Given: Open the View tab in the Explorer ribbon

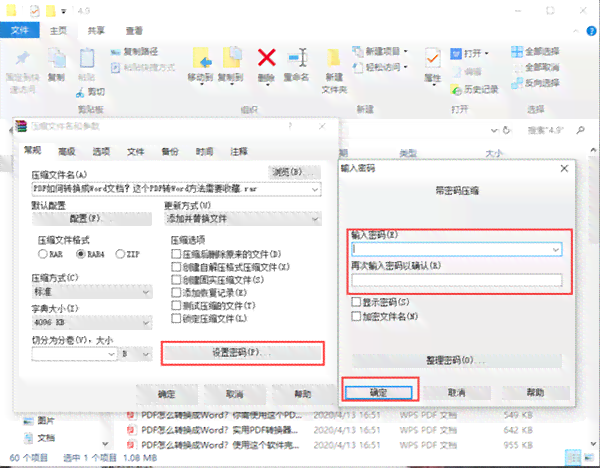Looking at the screenshot, I should click(x=134, y=31).
